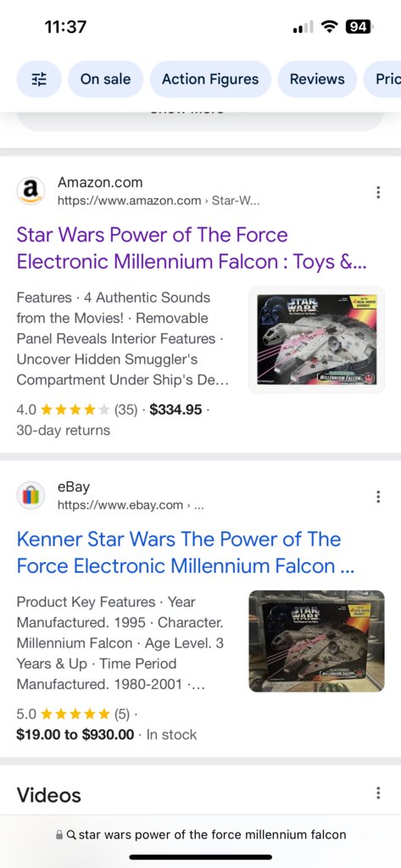Tap the eBay site URL breadcrumb
The width and height of the screenshot is (401, 868).
(131, 505)
